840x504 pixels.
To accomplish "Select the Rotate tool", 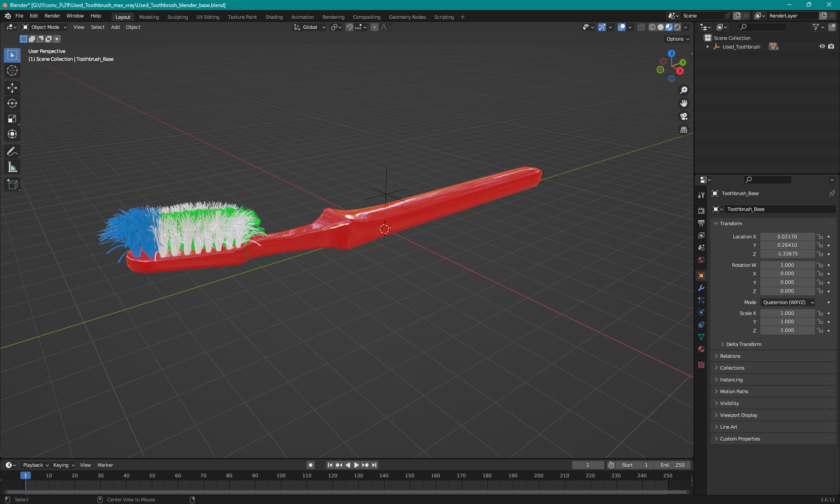I will pyautogui.click(x=12, y=103).
